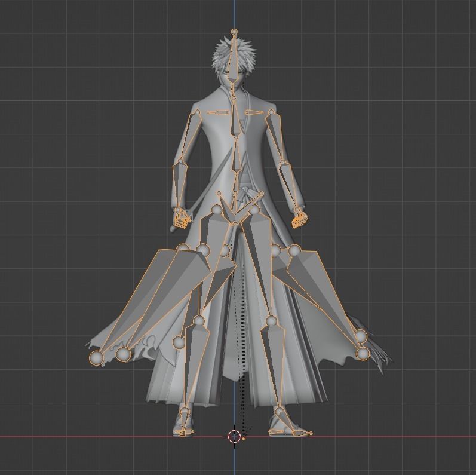The image size is (476, 475).
Task: Click the knee joint sphere on the viewer's right
Action: [x=271, y=320]
